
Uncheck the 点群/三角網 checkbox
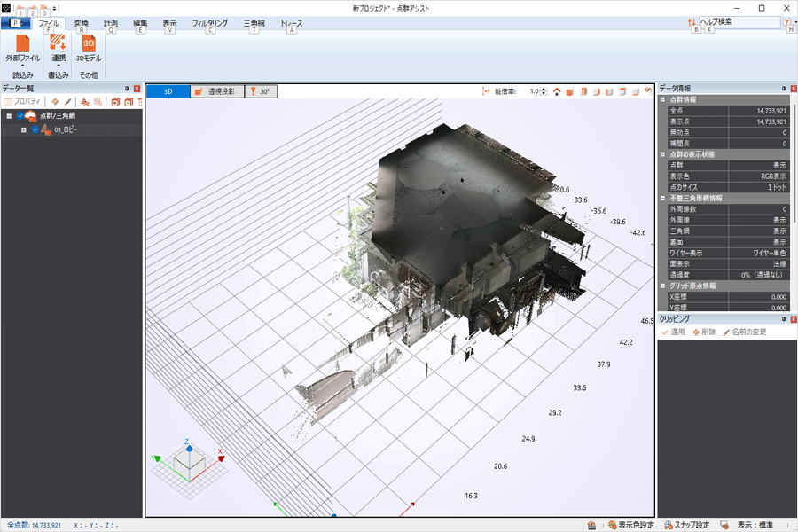coord(20,116)
